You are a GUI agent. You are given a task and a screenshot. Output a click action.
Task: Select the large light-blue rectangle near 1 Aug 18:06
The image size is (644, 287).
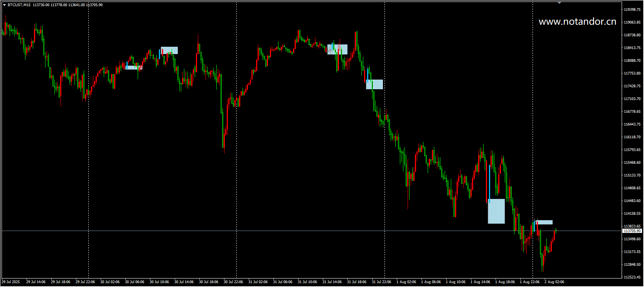496,211
